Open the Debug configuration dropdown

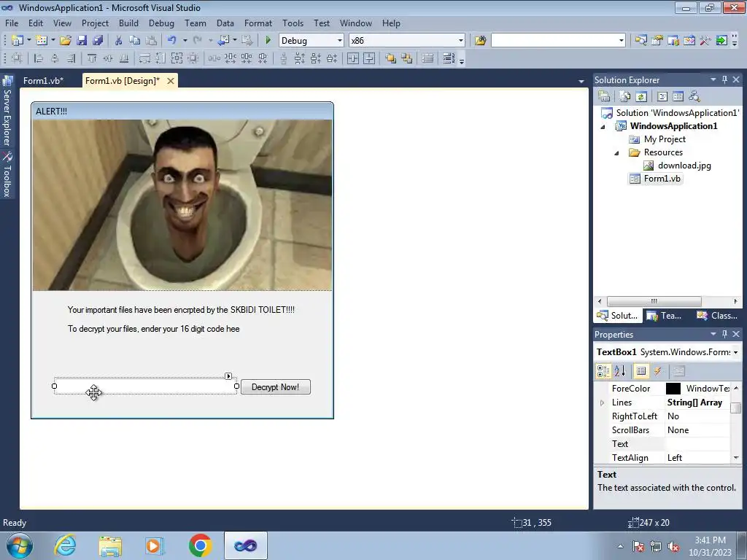click(x=340, y=41)
